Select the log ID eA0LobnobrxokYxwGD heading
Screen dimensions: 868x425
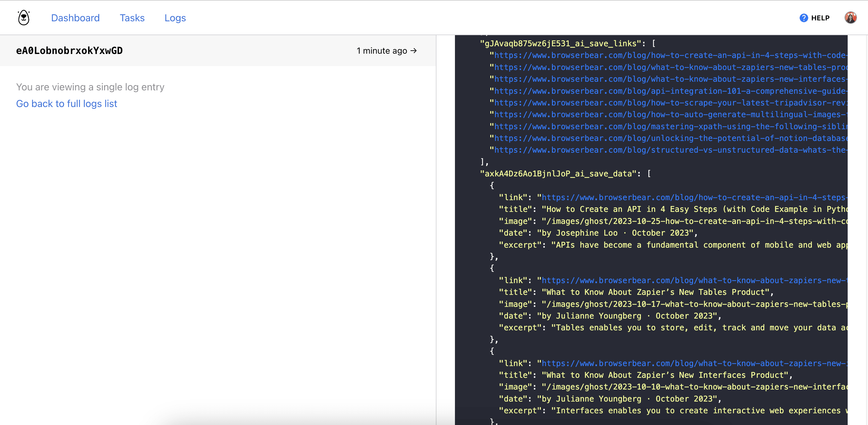69,51
